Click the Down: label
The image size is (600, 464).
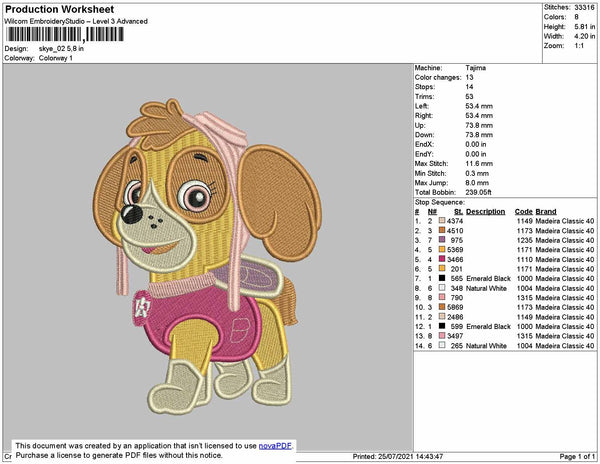pyautogui.click(x=424, y=135)
